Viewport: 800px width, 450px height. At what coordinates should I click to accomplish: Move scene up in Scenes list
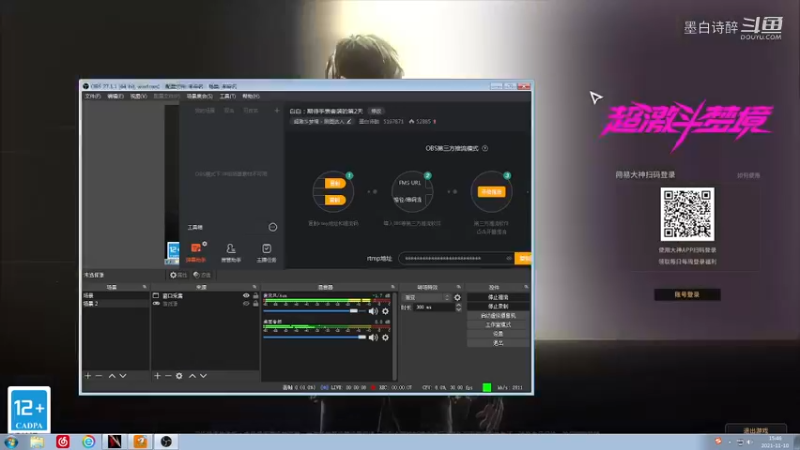112,376
